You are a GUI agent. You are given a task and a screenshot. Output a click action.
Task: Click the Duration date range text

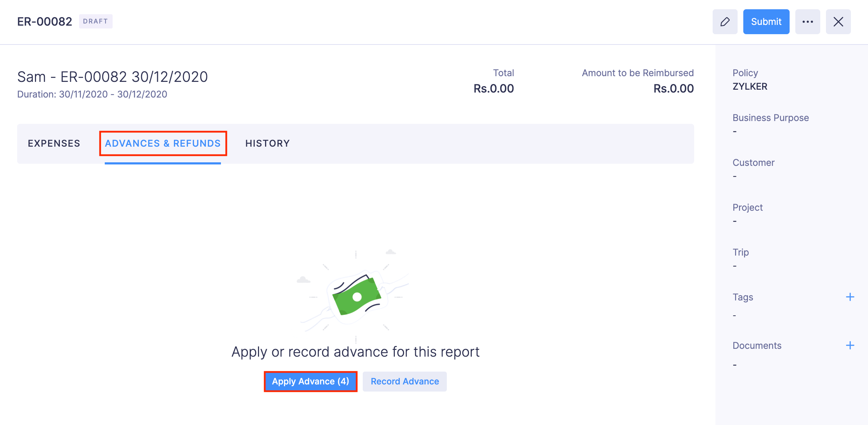(92, 94)
